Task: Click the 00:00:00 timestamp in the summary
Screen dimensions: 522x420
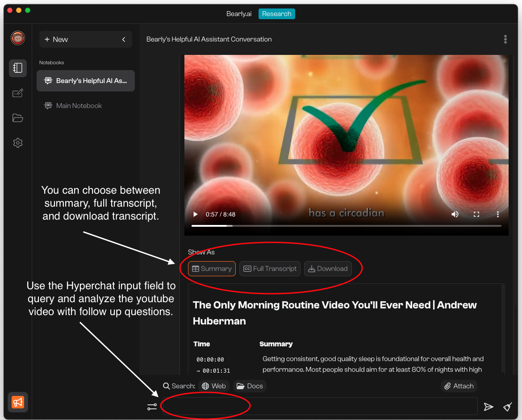Action: 210,359
